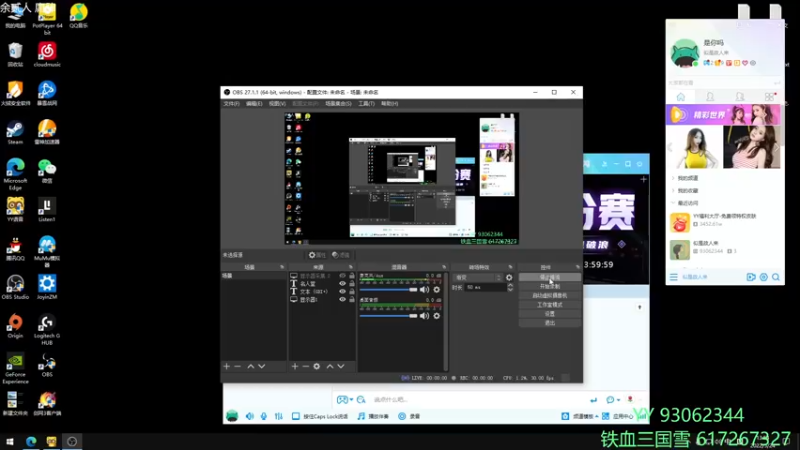800x450 pixels.
Task: Toggle lock on the 文本 (GDI+) source
Action: (x=352, y=291)
